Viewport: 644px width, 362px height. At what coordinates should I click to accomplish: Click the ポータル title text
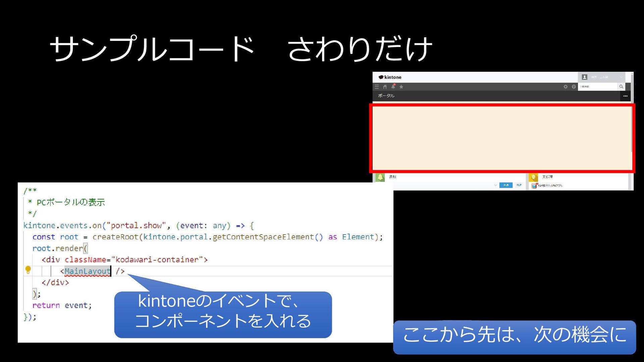point(386,96)
